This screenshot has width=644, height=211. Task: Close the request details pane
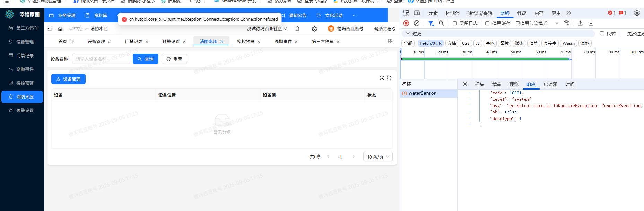[x=465, y=84]
